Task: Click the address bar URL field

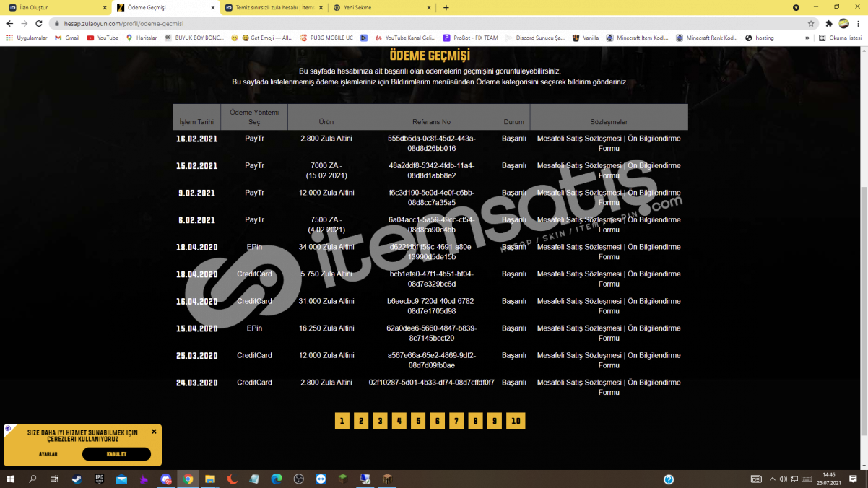Action: pyautogui.click(x=426, y=23)
